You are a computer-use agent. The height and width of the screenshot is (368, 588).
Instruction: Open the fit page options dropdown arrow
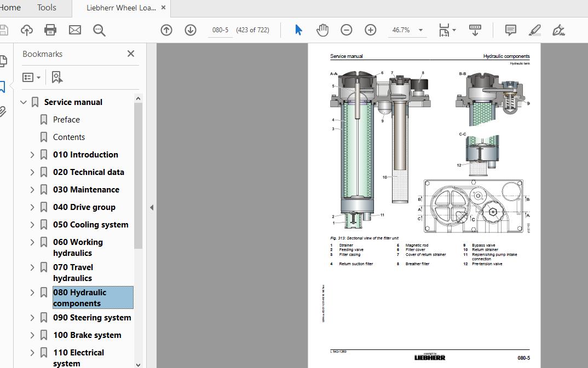(x=454, y=30)
